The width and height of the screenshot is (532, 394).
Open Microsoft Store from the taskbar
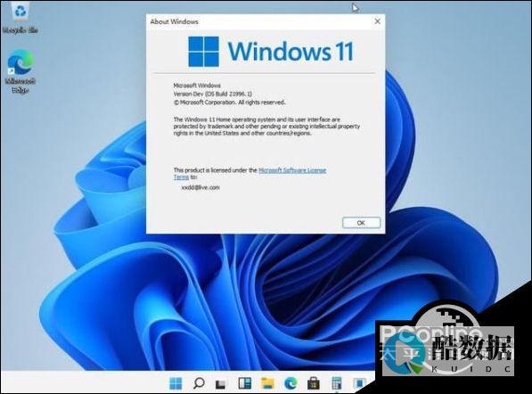(x=314, y=383)
